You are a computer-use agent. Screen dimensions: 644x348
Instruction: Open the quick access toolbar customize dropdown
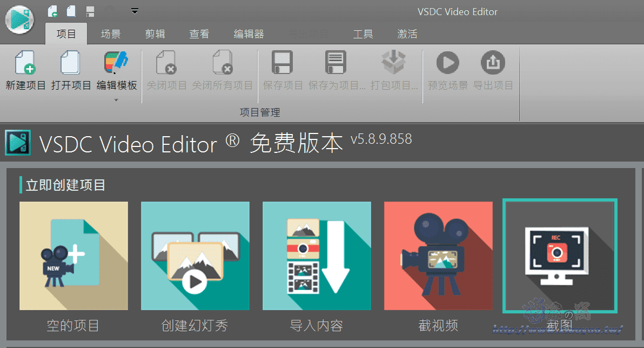click(x=135, y=11)
